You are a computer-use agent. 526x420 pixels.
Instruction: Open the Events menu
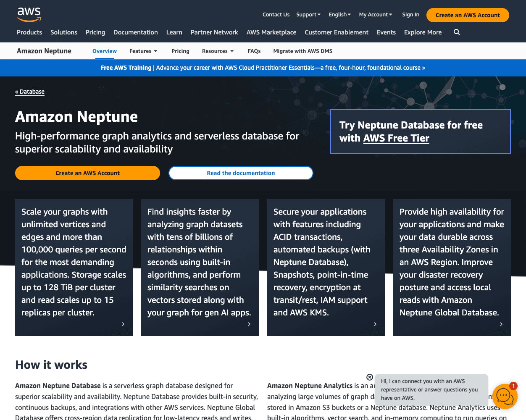tap(386, 32)
